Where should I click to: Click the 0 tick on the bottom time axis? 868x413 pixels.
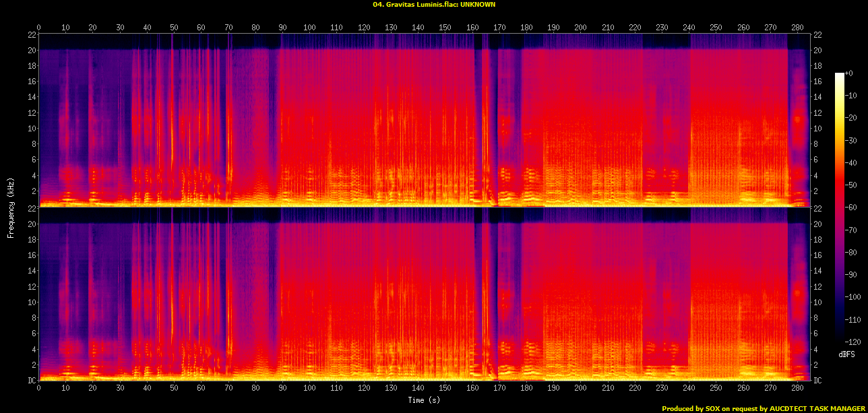[x=39, y=389]
